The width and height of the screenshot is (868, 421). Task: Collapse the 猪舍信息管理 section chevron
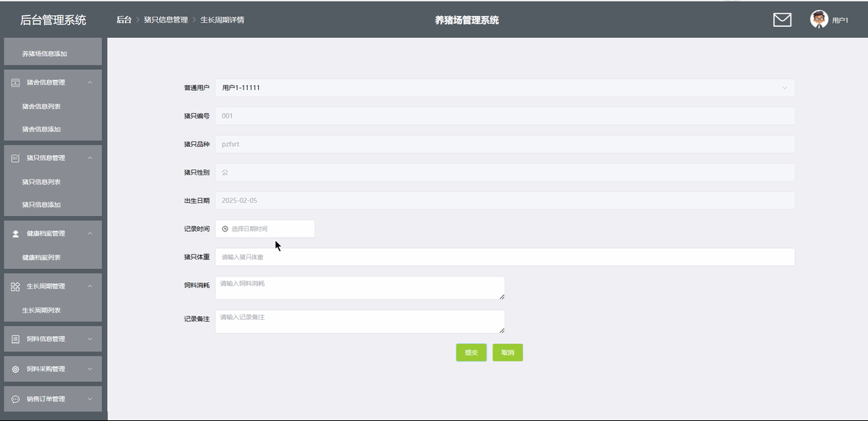[89, 83]
